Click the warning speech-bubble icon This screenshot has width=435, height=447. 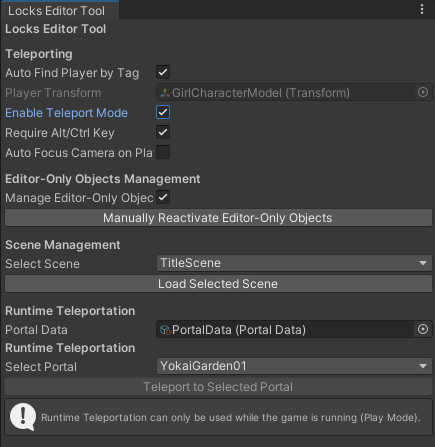point(23,417)
